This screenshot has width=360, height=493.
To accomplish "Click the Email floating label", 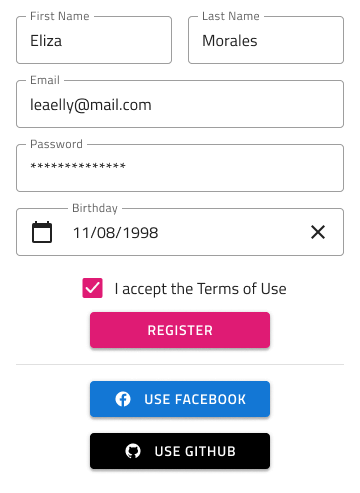I will [45, 80].
